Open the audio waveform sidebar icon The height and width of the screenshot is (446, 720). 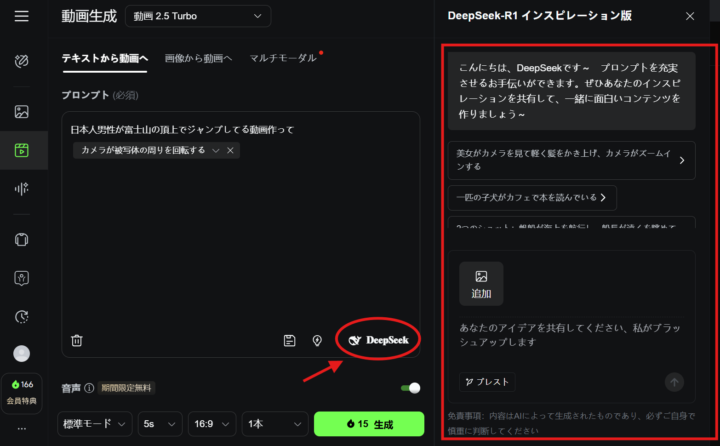pyautogui.click(x=22, y=190)
